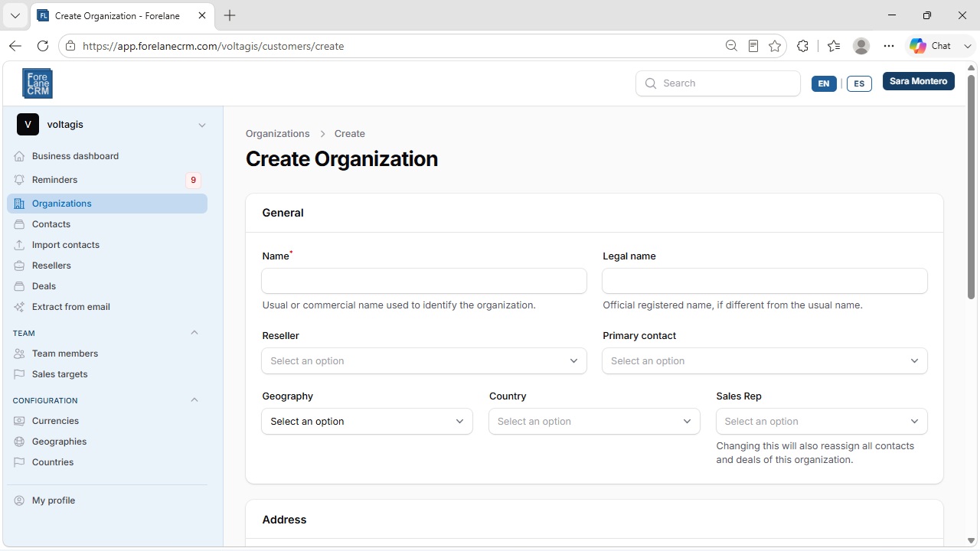Click the Deals sidebar icon
The width and height of the screenshot is (980, 551).
coord(19,286)
